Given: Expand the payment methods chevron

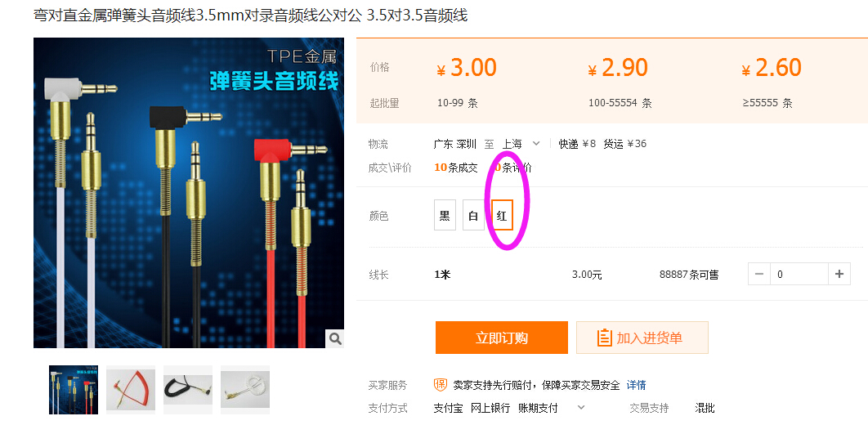Looking at the screenshot, I should (x=580, y=408).
